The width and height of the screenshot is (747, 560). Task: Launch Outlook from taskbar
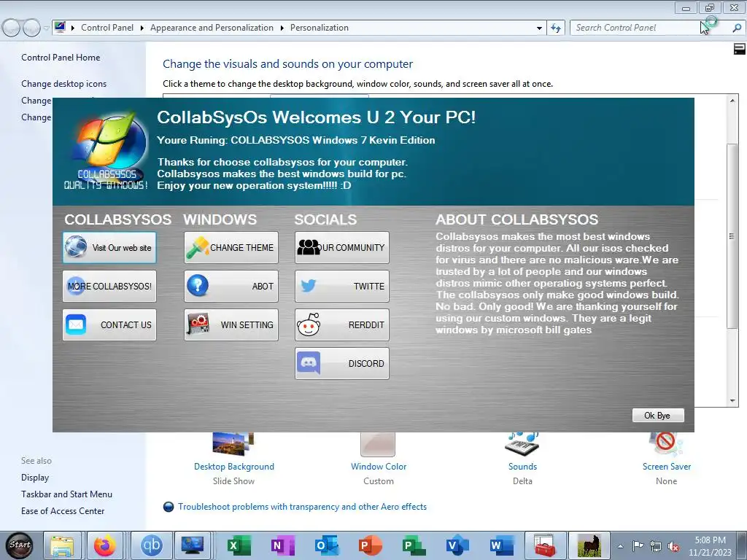click(326, 545)
